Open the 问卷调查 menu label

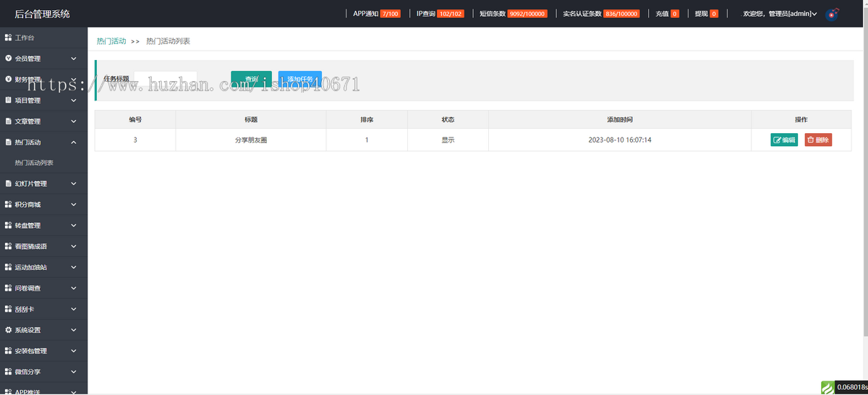pos(27,289)
